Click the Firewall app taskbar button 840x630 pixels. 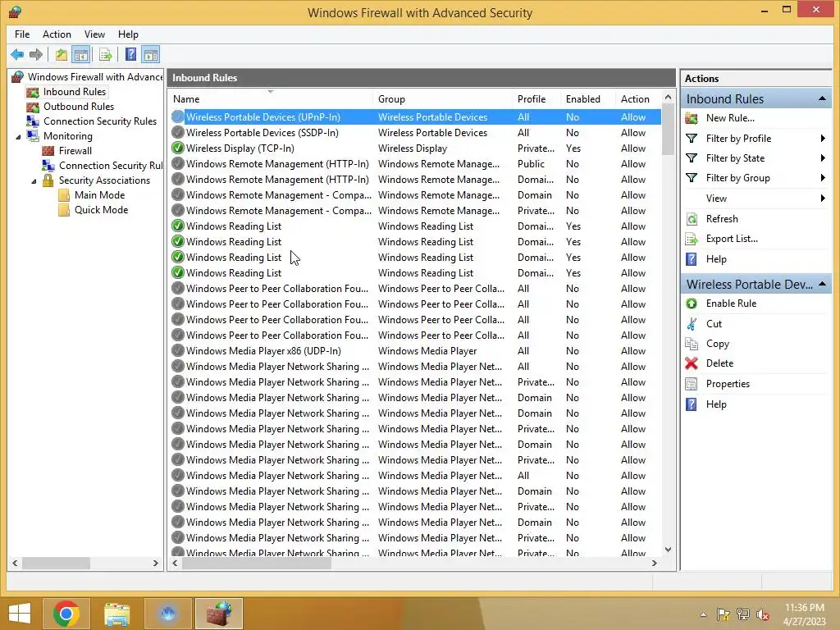pyautogui.click(x=218, y=614)
